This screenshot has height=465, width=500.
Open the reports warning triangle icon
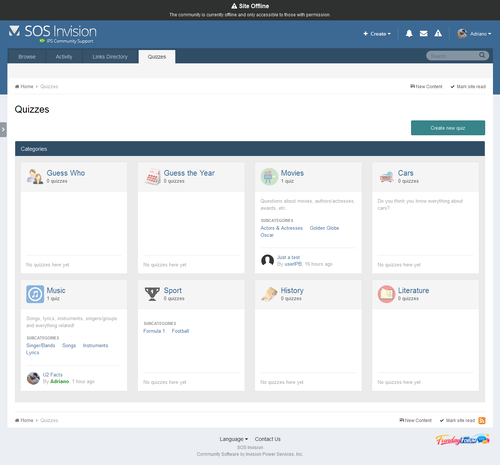click(x=438, y=33)
